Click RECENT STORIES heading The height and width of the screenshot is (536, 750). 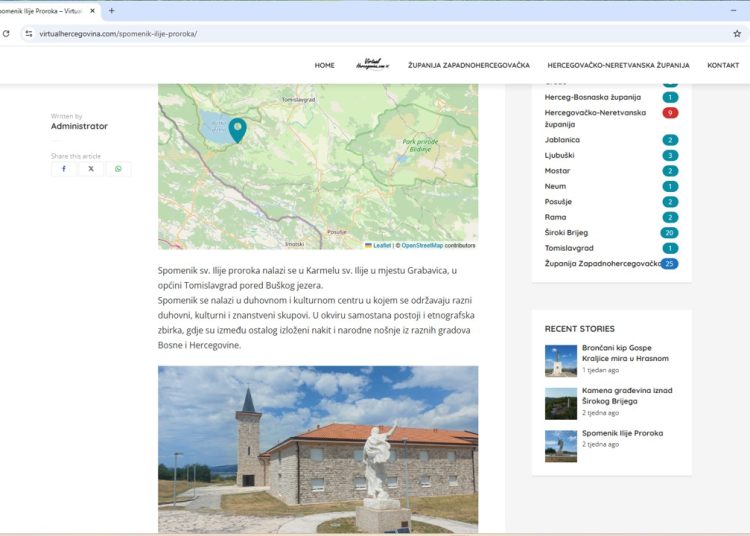pos(579,328)
